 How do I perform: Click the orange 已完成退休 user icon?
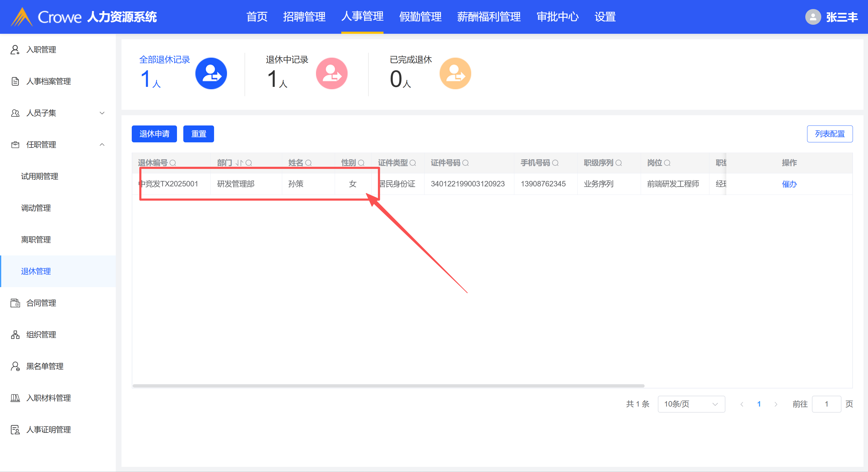(x=455, y=74)
